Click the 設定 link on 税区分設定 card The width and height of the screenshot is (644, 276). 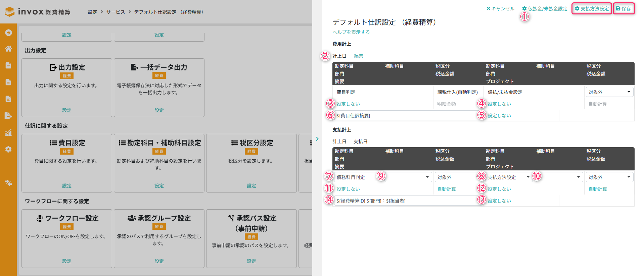click(251, 186)
